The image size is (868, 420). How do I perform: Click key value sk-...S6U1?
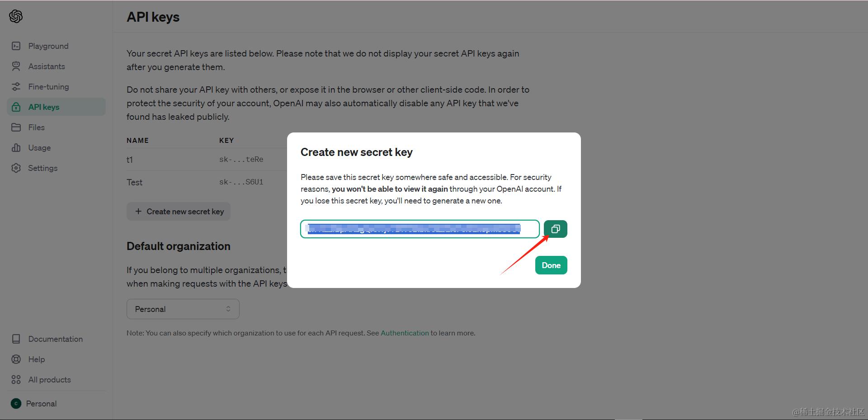click(x=241, y=182)
